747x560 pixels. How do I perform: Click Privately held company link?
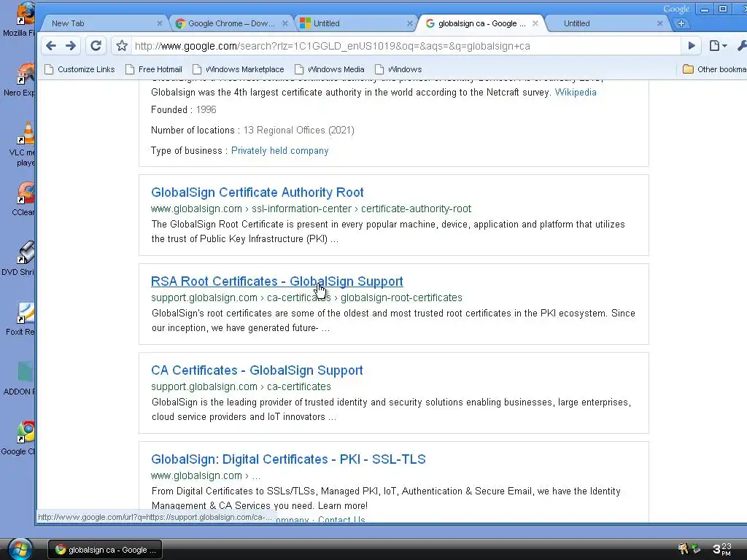coord(279,150)
